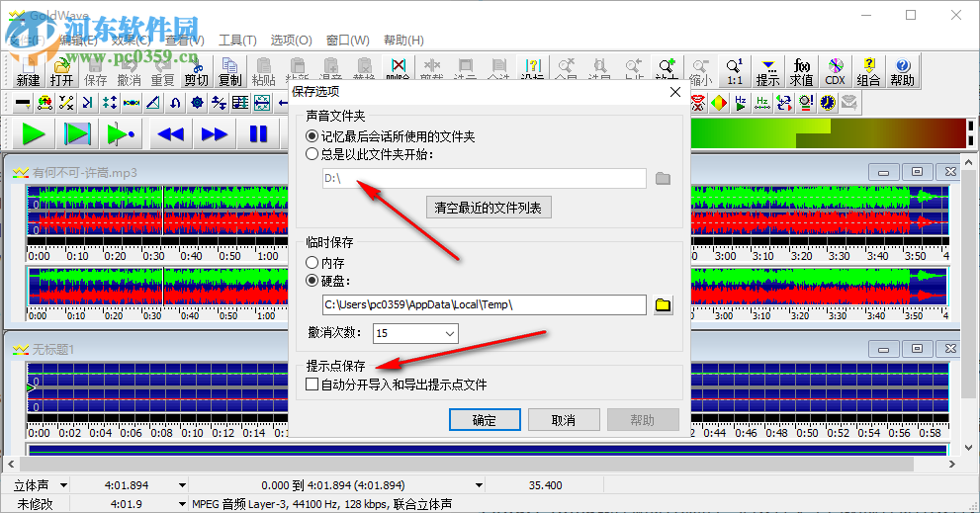
Task: Rewind with the blue double-left arrows
Action: (171, 133)
